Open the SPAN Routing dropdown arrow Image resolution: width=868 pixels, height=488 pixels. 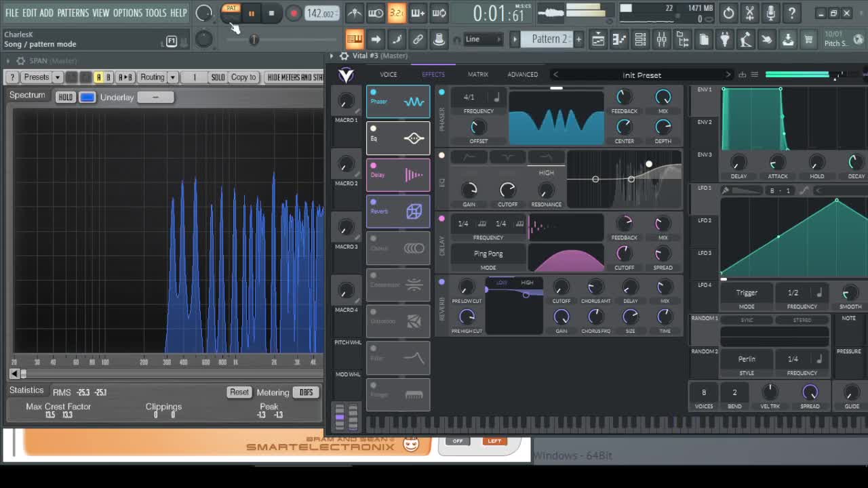173,77
